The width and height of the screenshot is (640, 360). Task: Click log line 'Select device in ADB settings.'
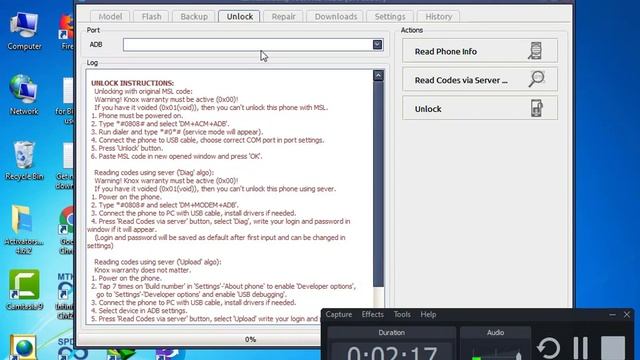(x=139, y=311)
